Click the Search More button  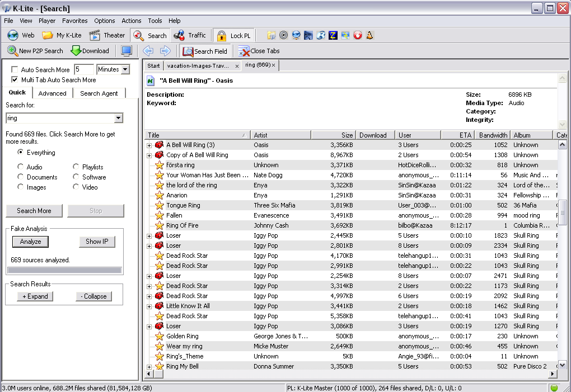point(34,211)
